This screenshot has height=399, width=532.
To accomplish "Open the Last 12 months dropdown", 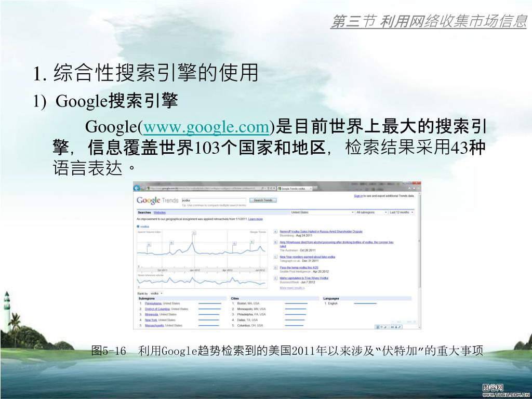I will coord(402,212).
